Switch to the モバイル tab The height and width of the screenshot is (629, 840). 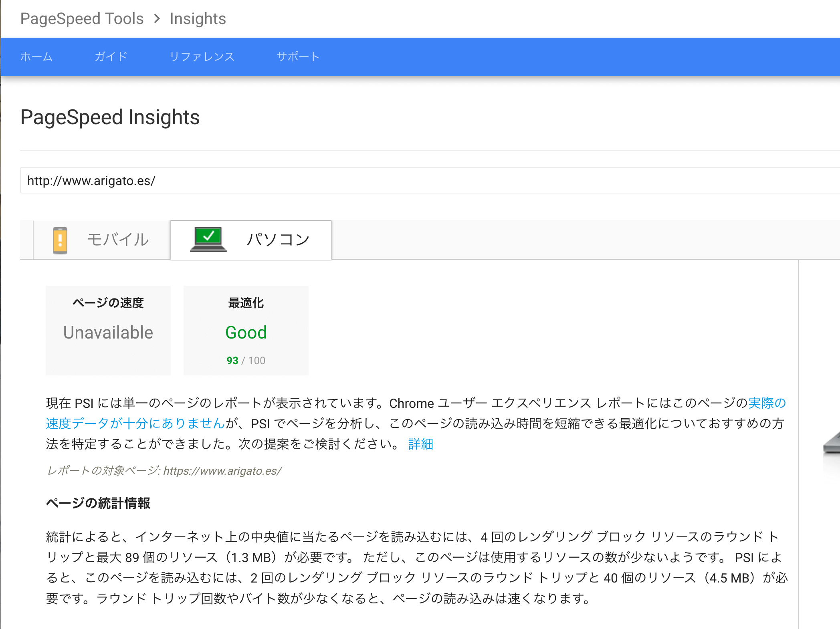(117, 240)
